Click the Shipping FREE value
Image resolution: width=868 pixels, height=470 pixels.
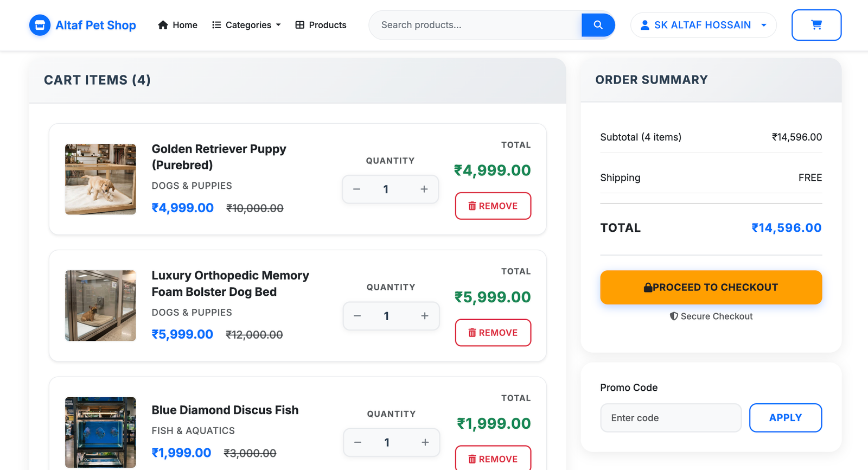[x=810, y=177]
